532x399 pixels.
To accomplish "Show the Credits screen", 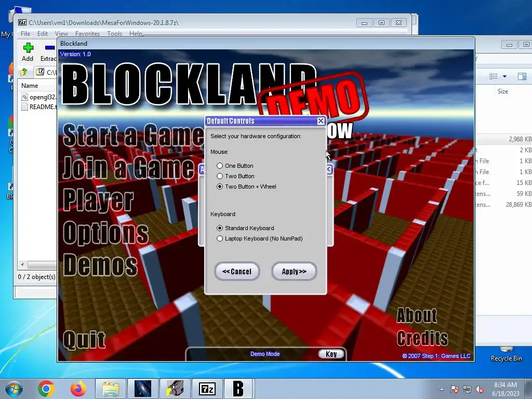I will [x=422, y=338].
